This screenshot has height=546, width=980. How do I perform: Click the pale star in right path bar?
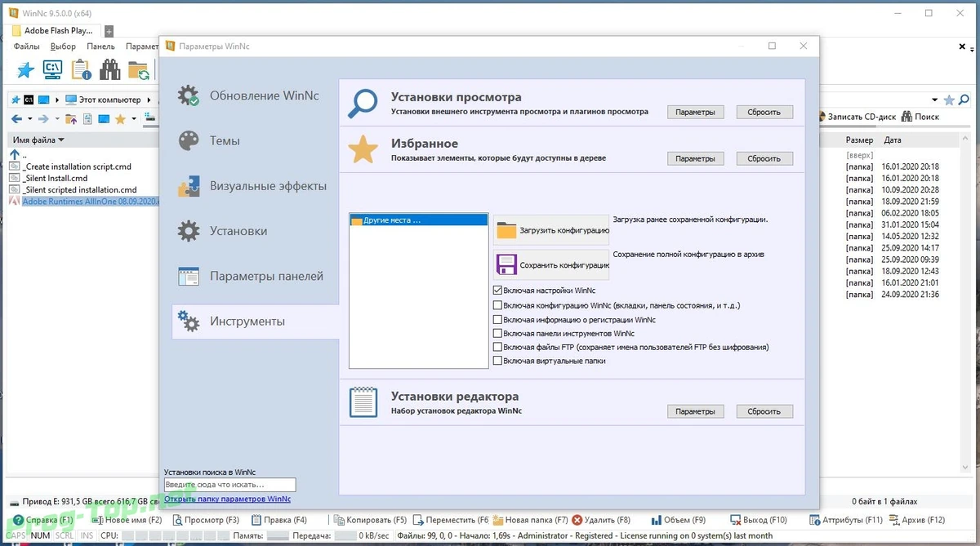click(x=949, y=100)
